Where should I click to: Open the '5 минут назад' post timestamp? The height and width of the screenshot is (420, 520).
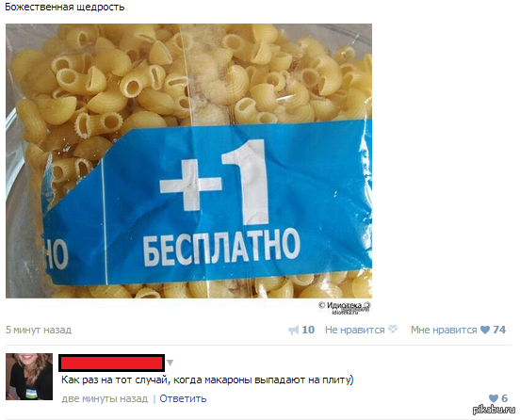coord(39,330)
